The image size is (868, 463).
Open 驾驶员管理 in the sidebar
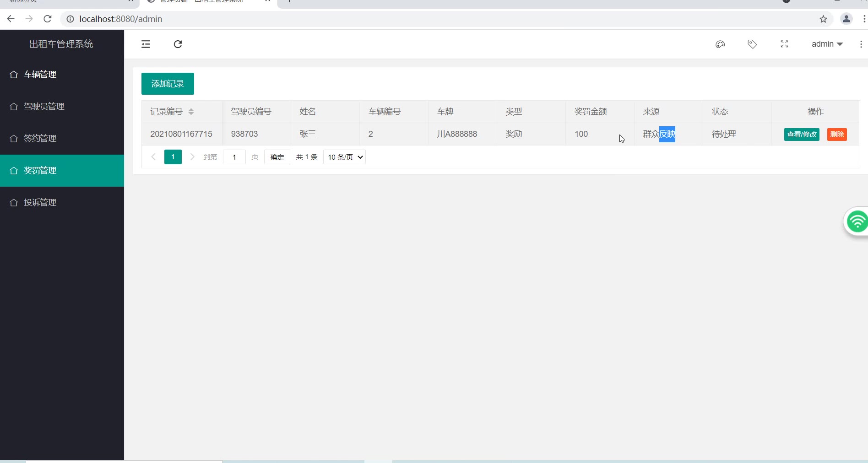pos(62,107)
